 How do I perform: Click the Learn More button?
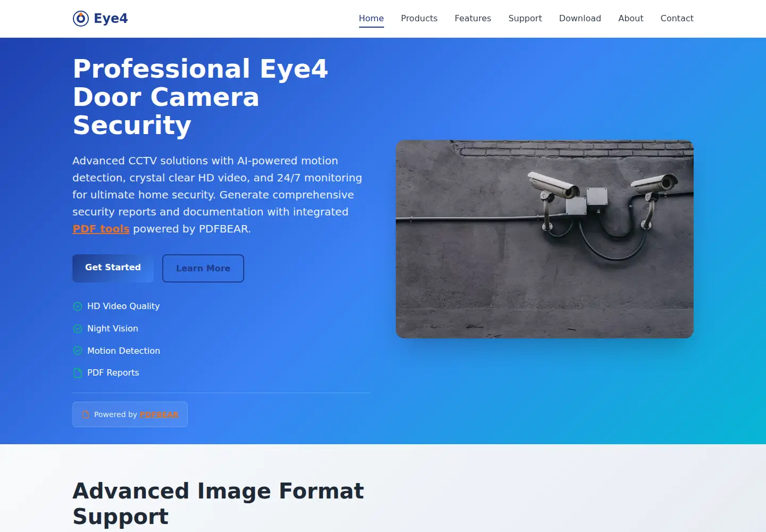(203, 268)
